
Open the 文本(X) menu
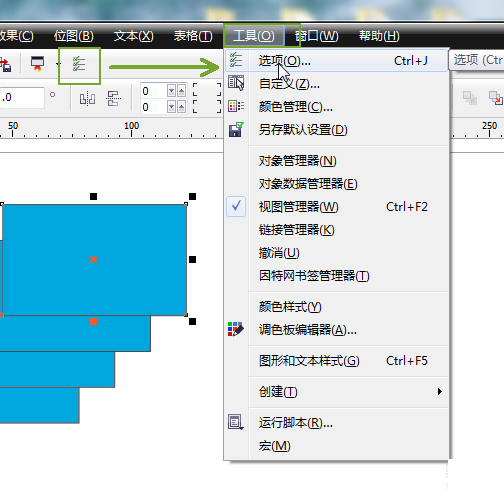[133, 36]
